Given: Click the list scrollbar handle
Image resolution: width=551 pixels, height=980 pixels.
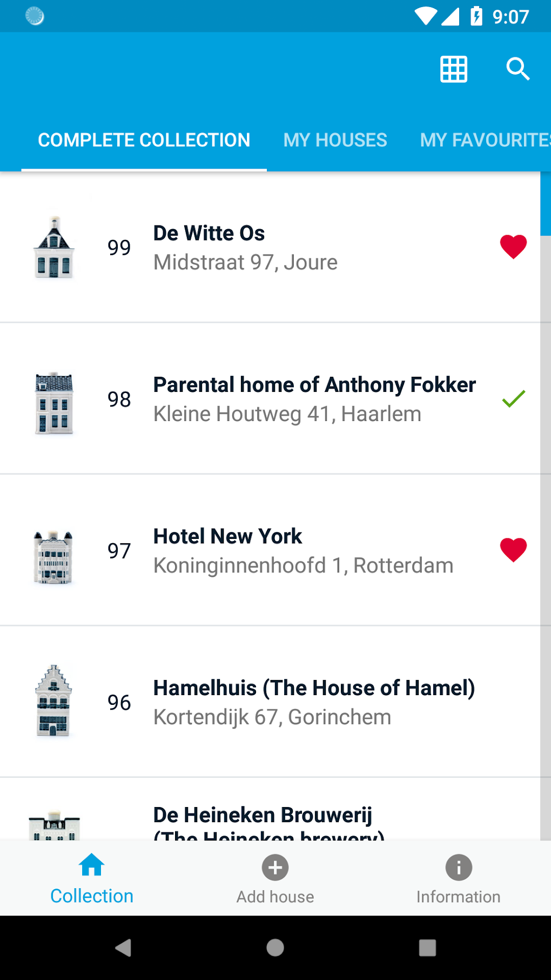Looking at the screenshot, I should click(x=546, y=204).
